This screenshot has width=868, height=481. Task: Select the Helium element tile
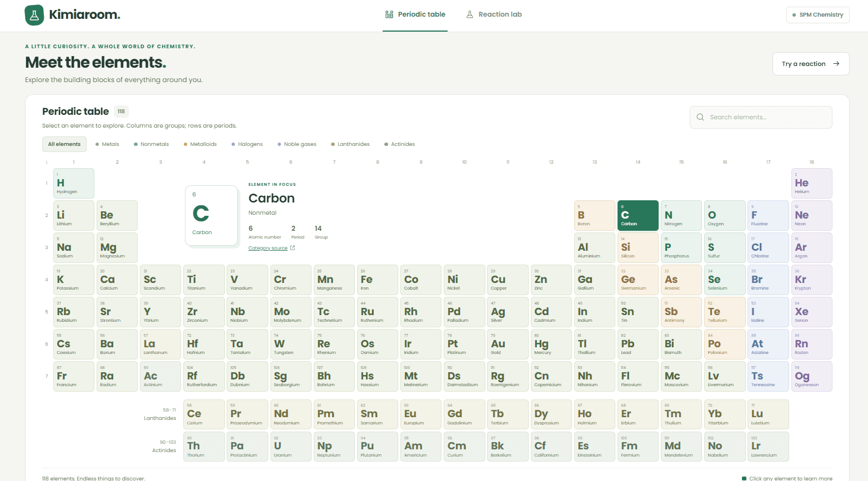pos(812,183)
